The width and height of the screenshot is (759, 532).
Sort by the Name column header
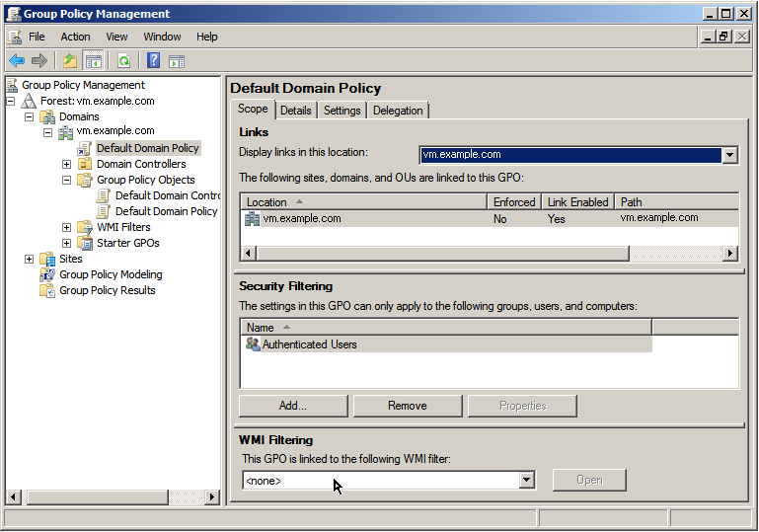[446, 328]
